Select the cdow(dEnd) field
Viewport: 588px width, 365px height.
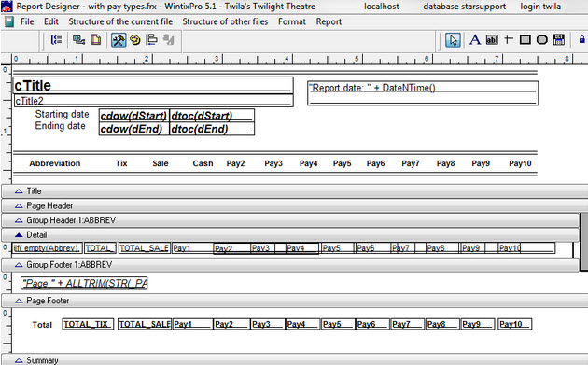[133, 129]
